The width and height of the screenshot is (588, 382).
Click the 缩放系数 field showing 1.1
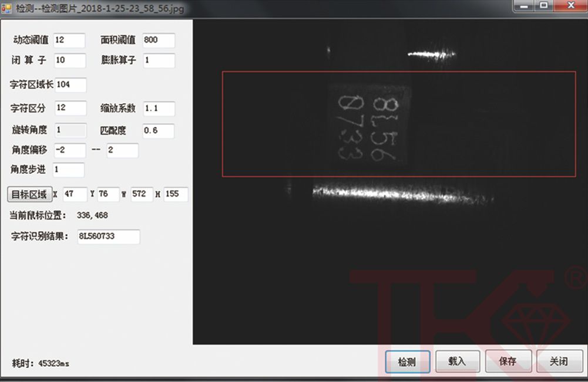click(x=159, y=109)
